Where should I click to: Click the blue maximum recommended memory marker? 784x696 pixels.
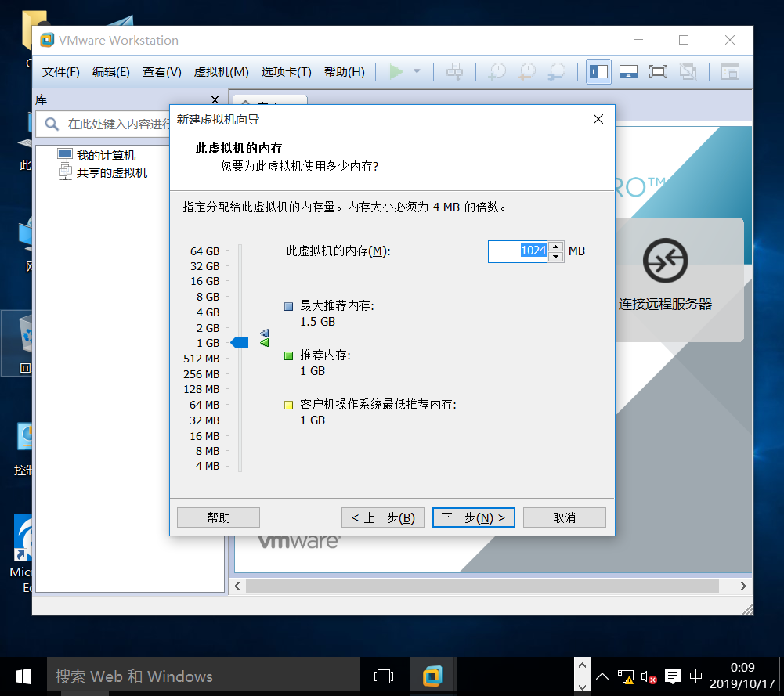[x=265, y=334]
